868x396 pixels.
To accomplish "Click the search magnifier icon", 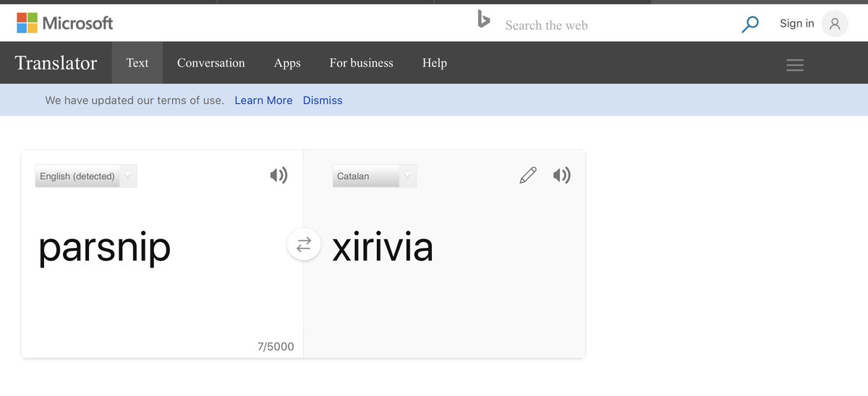I will pos(750,25).
